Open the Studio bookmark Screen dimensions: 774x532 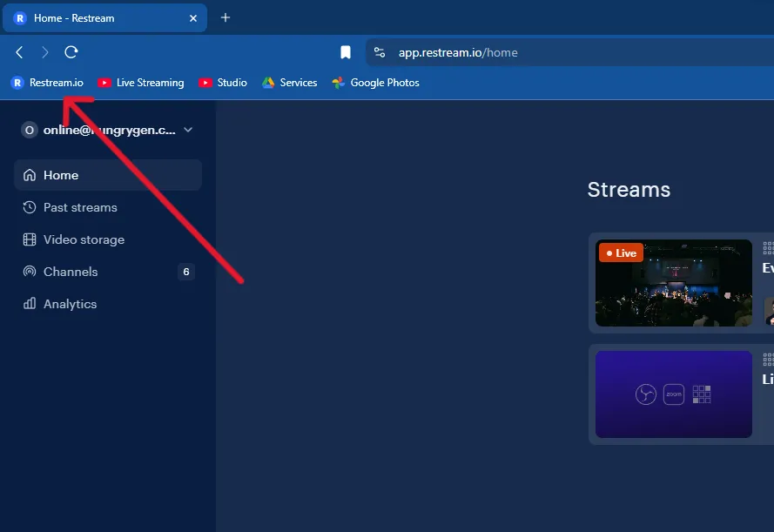[x=223, y=83]
